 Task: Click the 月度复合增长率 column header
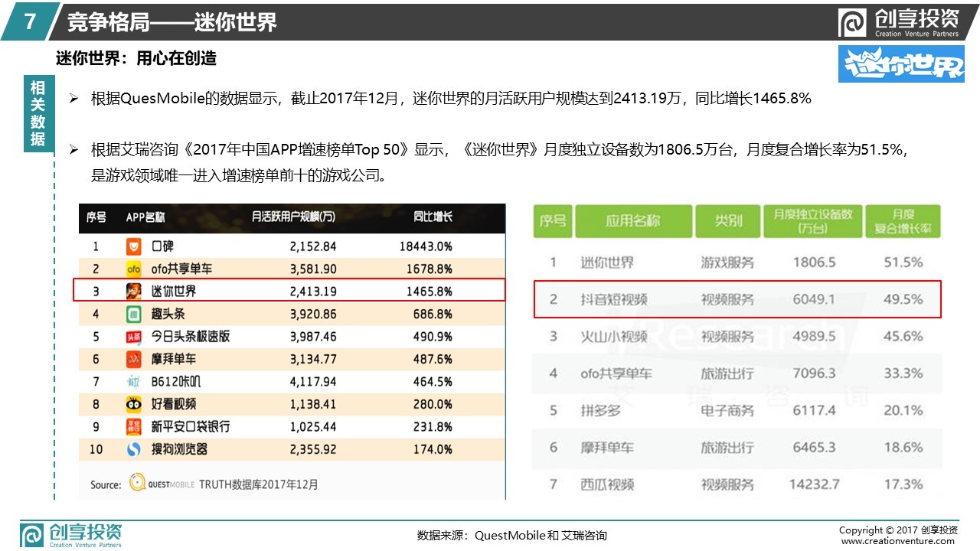click(903, 221)
